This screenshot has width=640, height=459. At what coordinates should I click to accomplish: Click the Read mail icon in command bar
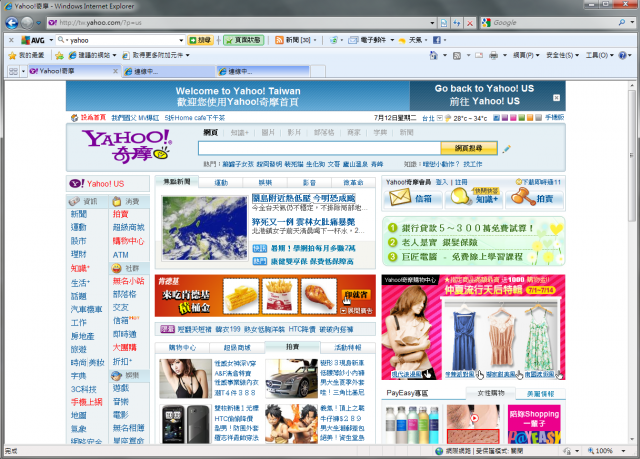(479, 55)
